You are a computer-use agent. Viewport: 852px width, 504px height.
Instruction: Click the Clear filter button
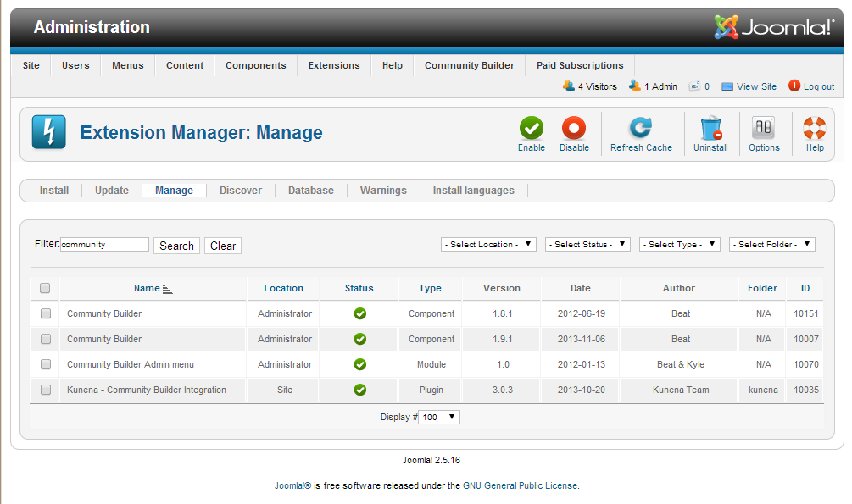coord(223,246)
